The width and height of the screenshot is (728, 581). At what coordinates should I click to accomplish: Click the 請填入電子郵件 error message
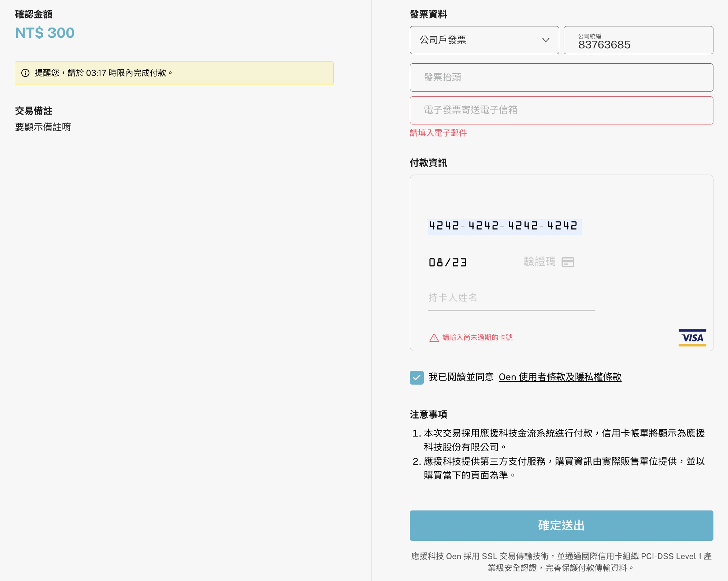pyautogui.click(x=438, y=133)
